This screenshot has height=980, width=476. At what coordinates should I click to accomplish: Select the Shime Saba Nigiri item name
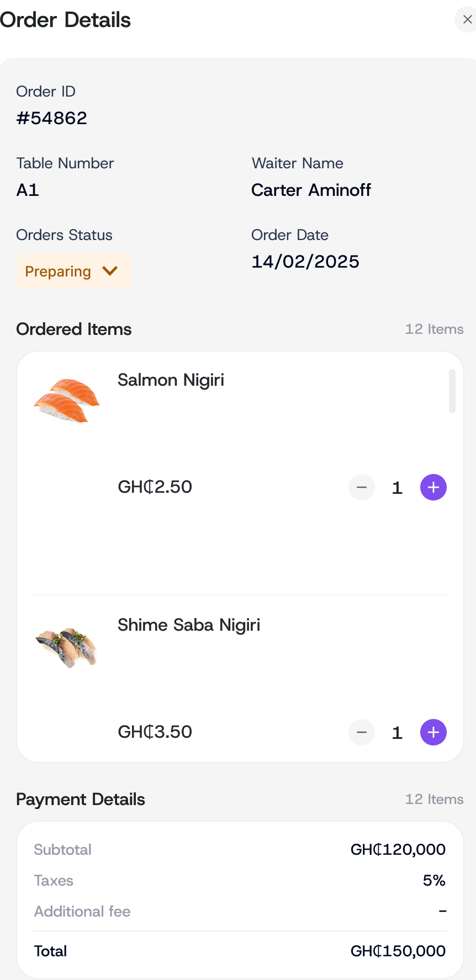tap(189, 625)
